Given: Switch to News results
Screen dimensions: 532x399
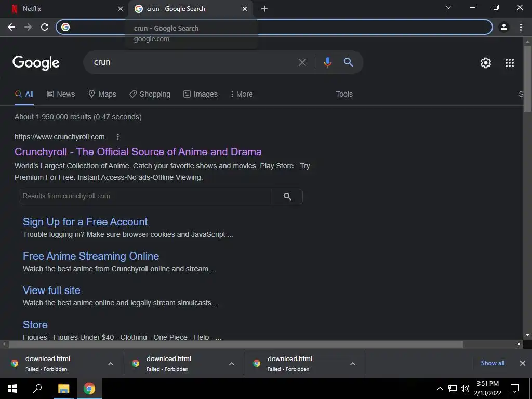Looking at the screenshot, I should click(61, 95).
